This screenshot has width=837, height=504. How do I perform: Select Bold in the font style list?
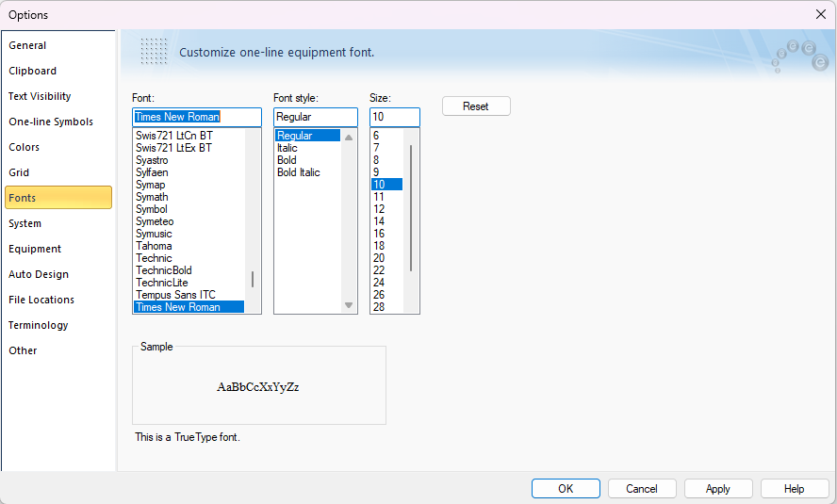(307, 160)
